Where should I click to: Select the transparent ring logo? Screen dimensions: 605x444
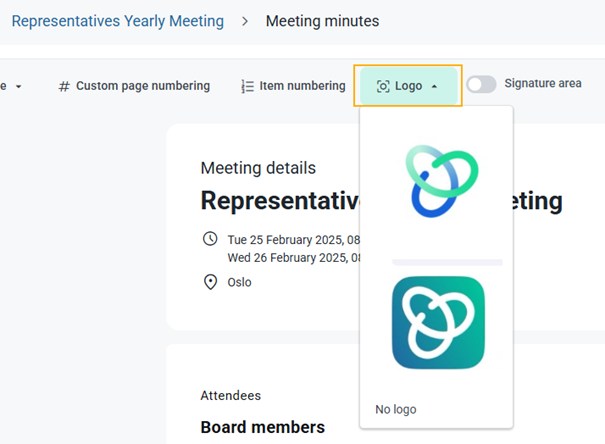[442, 181]
